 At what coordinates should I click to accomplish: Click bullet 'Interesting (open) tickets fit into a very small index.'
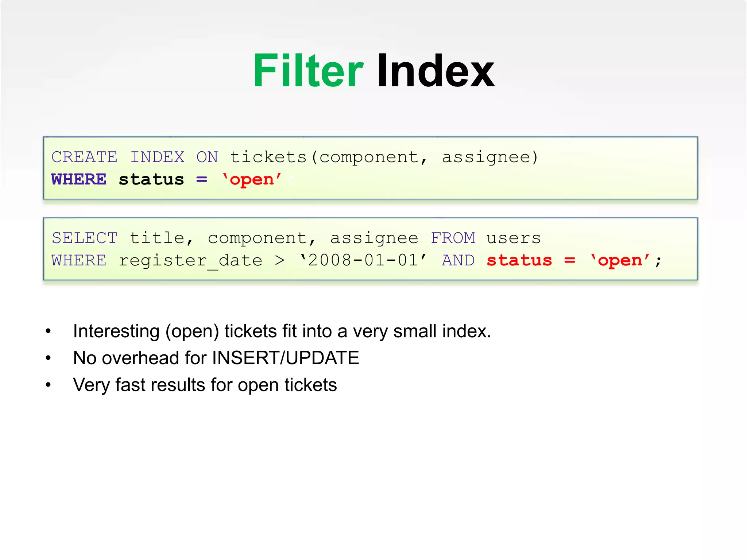point(282,331)
